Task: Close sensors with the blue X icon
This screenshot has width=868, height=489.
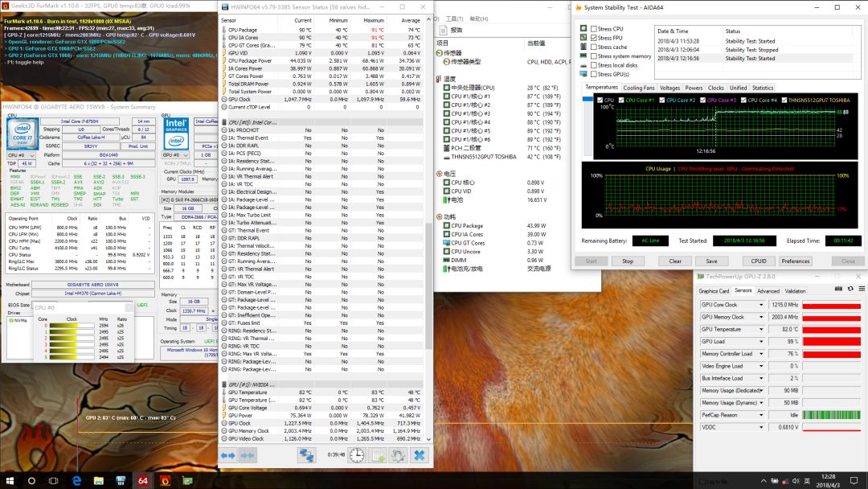Action: 419,455
